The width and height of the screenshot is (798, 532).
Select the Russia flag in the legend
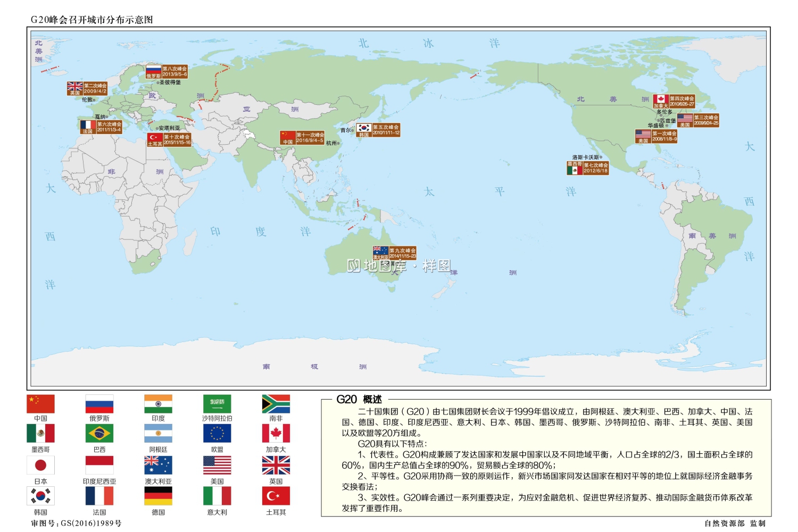click(x=100, y=404)
